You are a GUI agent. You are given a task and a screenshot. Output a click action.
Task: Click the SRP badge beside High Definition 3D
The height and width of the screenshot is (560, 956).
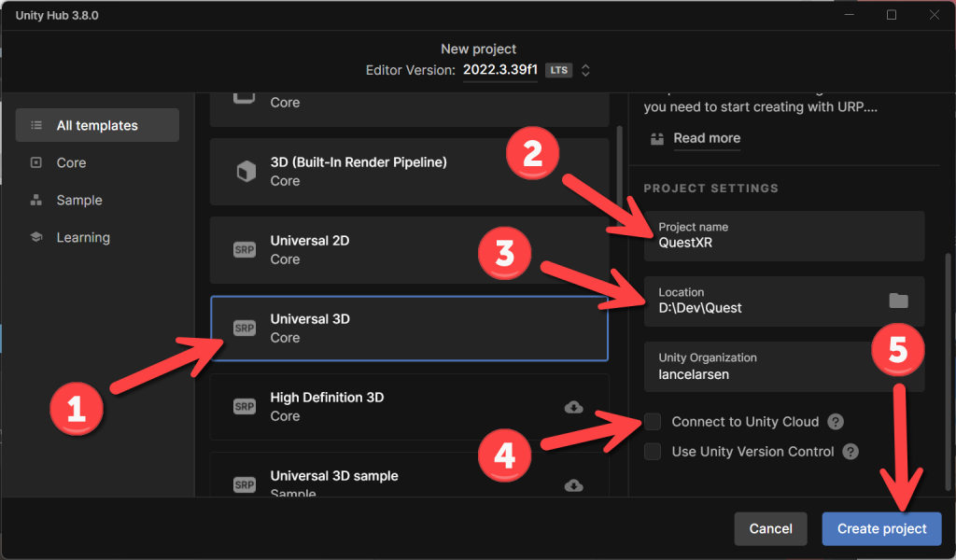click(x=245, y=406)
